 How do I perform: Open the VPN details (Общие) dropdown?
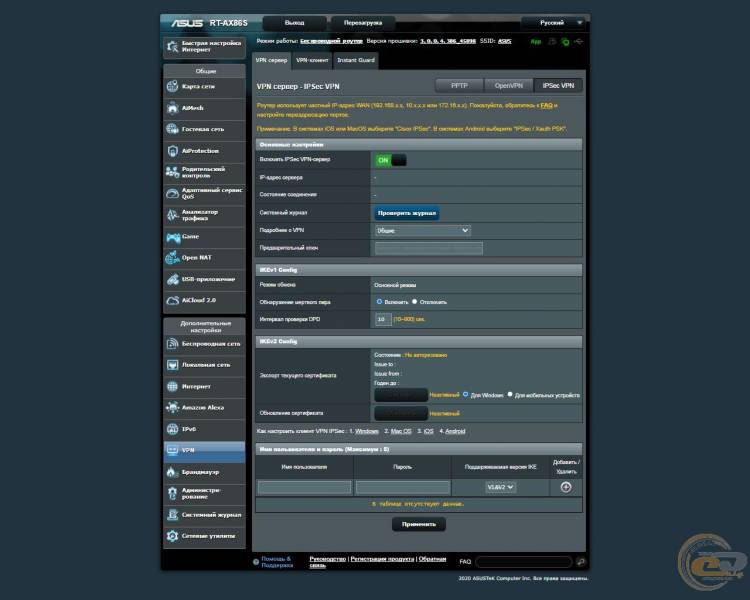423,231
